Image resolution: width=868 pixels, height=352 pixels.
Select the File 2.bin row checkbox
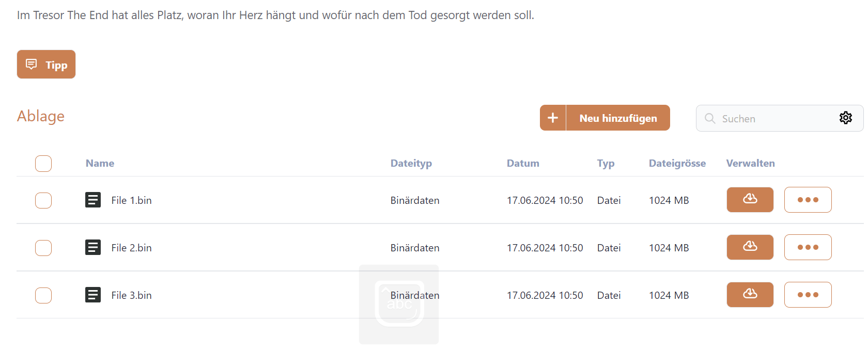click(x=43, y=248)
